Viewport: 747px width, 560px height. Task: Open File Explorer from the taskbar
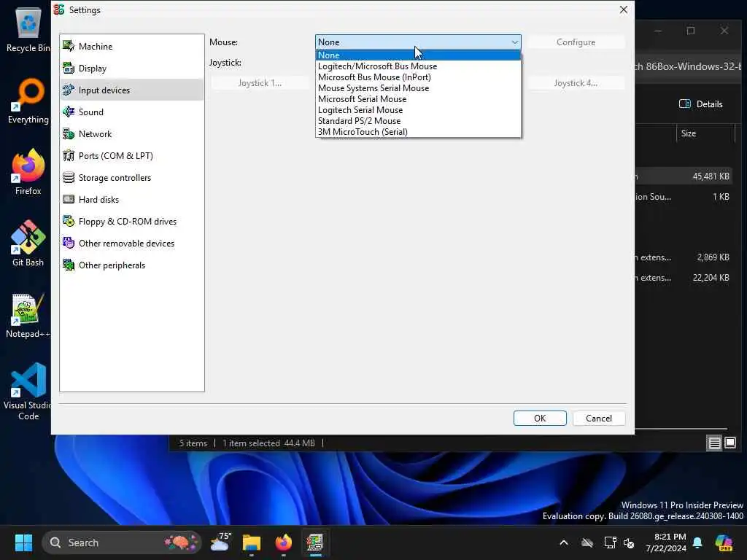coord(252,542)
